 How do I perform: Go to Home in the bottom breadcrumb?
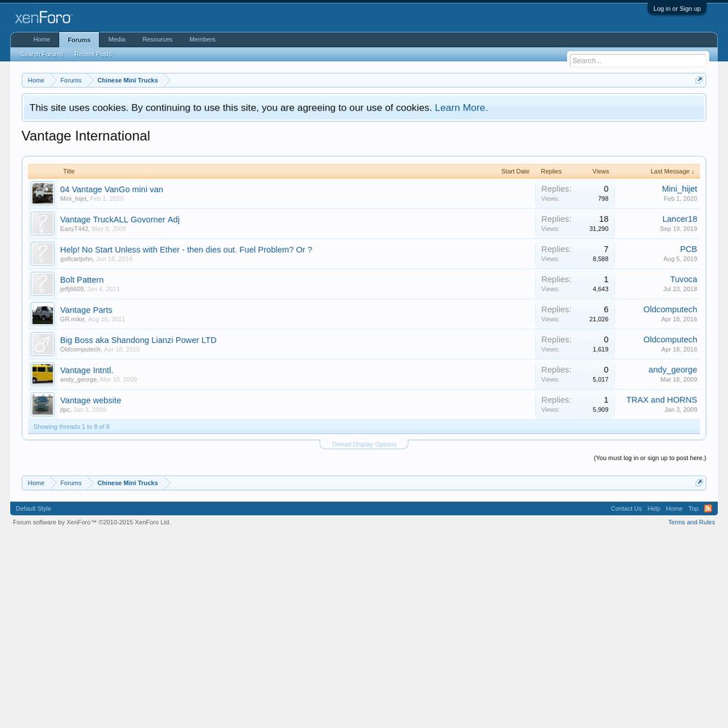pos(36,483)
